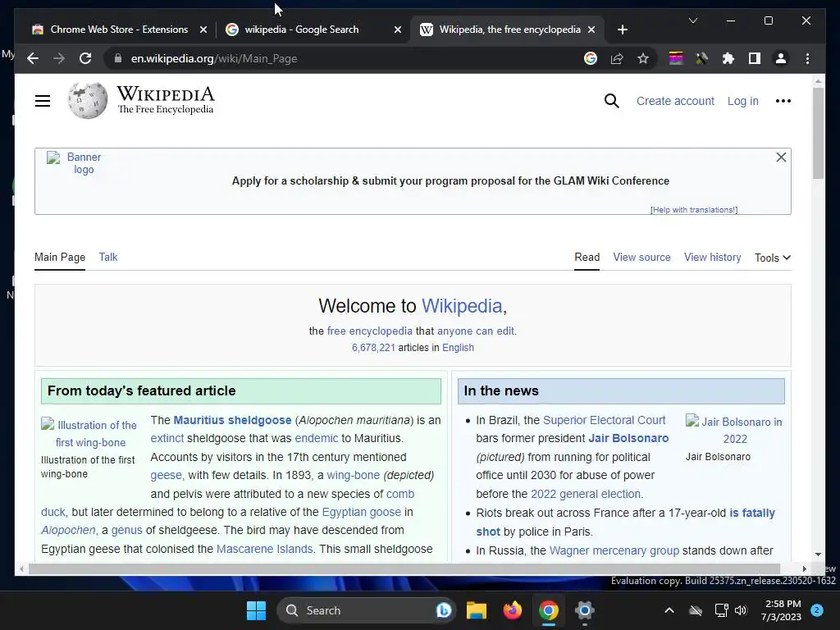Click the horizontal scrollbar thumb

tap(404, 568)
